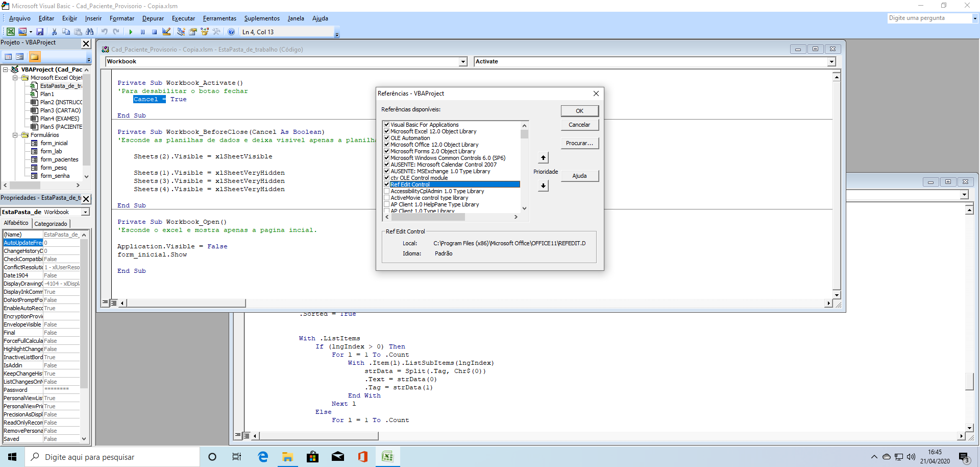Click Cancelar in References dialog
The height and width of the screenshot is (467, 980).
pos(579,125)
